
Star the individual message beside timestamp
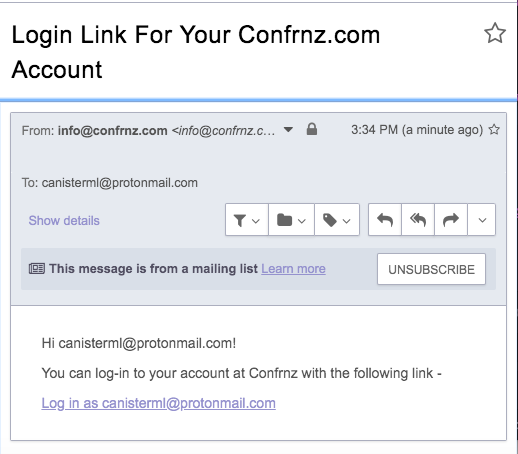tap(494, 129)
